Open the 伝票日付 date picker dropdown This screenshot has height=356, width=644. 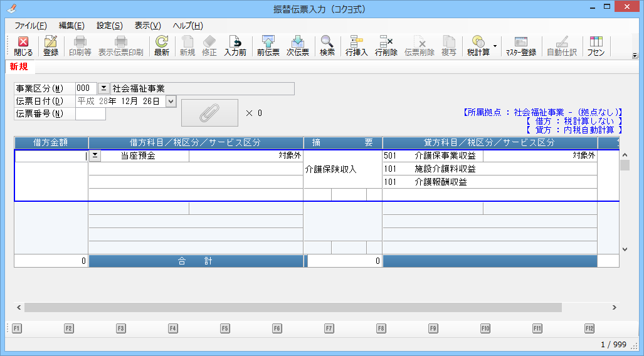[x=171, y=101]
